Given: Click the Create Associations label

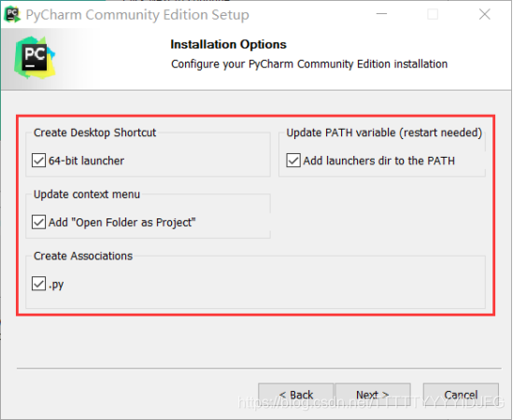Looking at the screenshot, I should pos(83,256).
